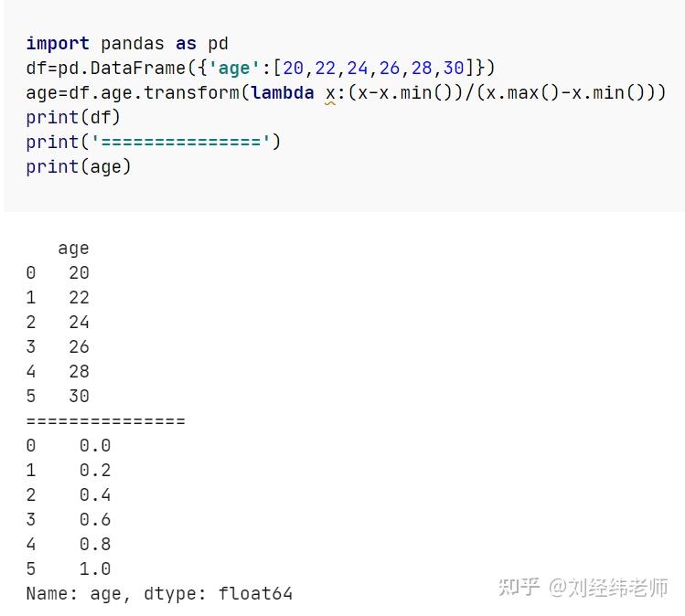Viewport: 685px width, 616px height.
Task: Click the normalized value 0.6 in the output
Action: [95, 519]
